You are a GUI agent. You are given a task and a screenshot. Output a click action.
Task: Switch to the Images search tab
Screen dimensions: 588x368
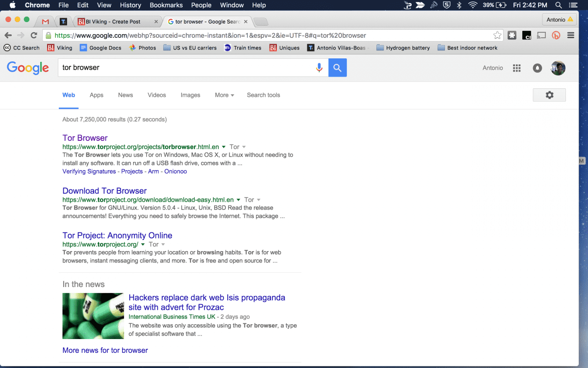[x=190, y=95]
